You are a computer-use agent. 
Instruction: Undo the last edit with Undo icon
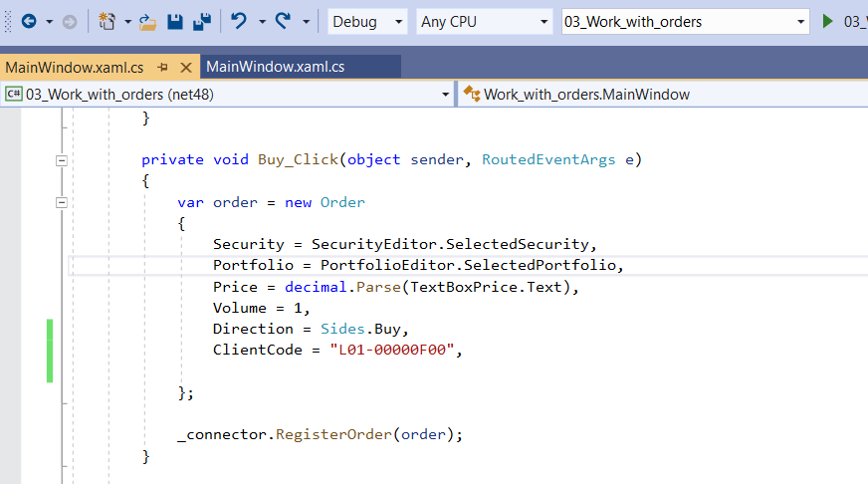(238, 21)
